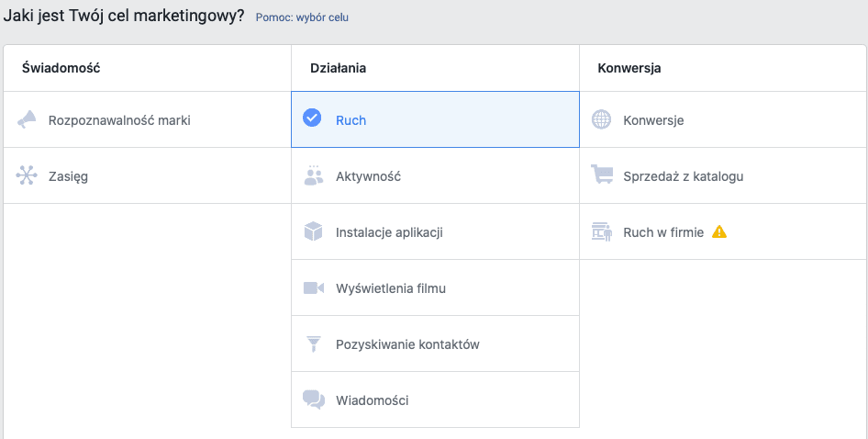868x439 pixels.
Task: Open the help link 'Pomoc: wybór celu'
Action: tap(302, 17)
